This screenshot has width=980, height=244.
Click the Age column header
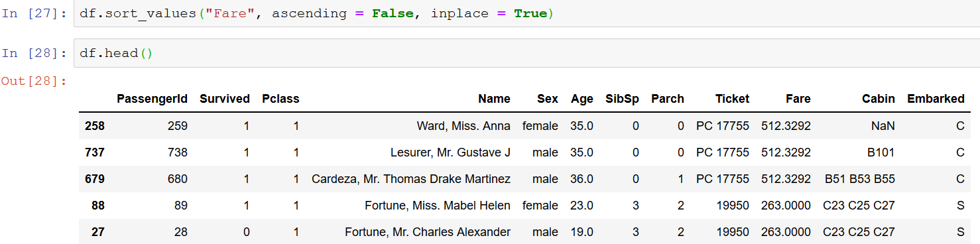[x=582, y=99]
